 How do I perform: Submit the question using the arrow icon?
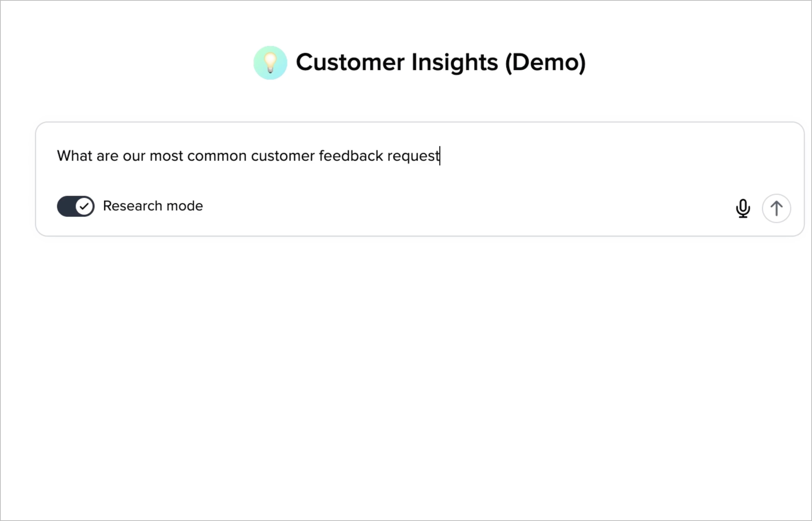tap(776, 208)
